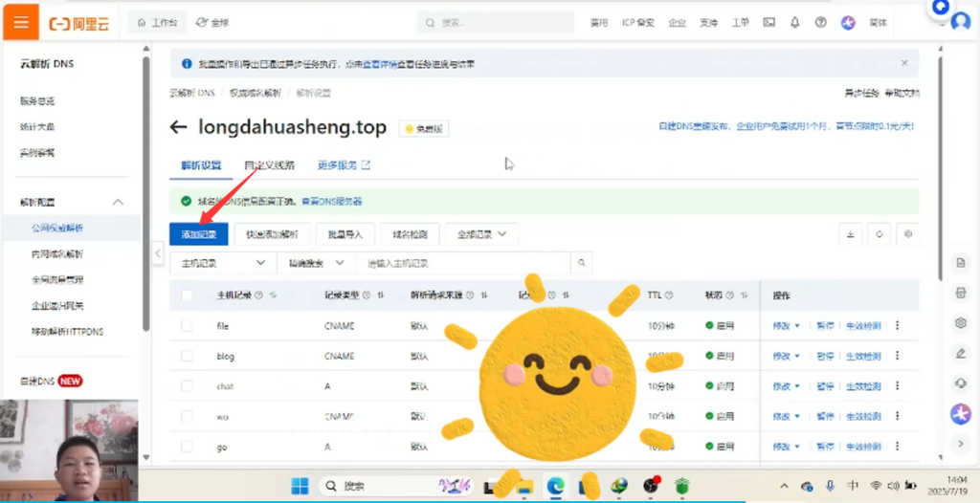Open more actions dots for wo row

[x=898, y=416]
